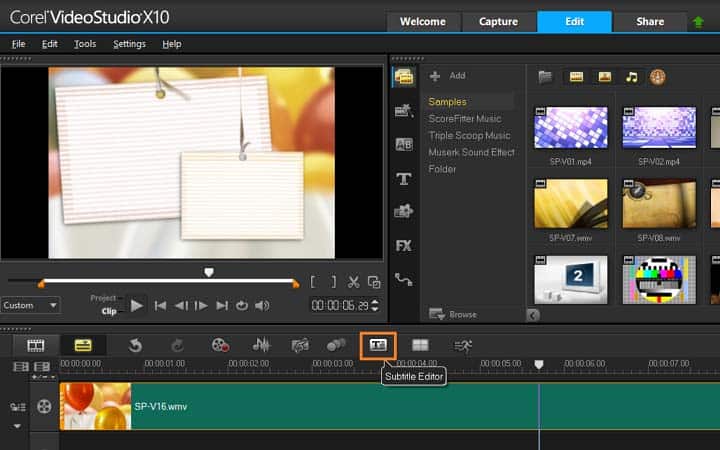Enlarge the preview window
Screen dimensions: 720x450
pos(374,282)
